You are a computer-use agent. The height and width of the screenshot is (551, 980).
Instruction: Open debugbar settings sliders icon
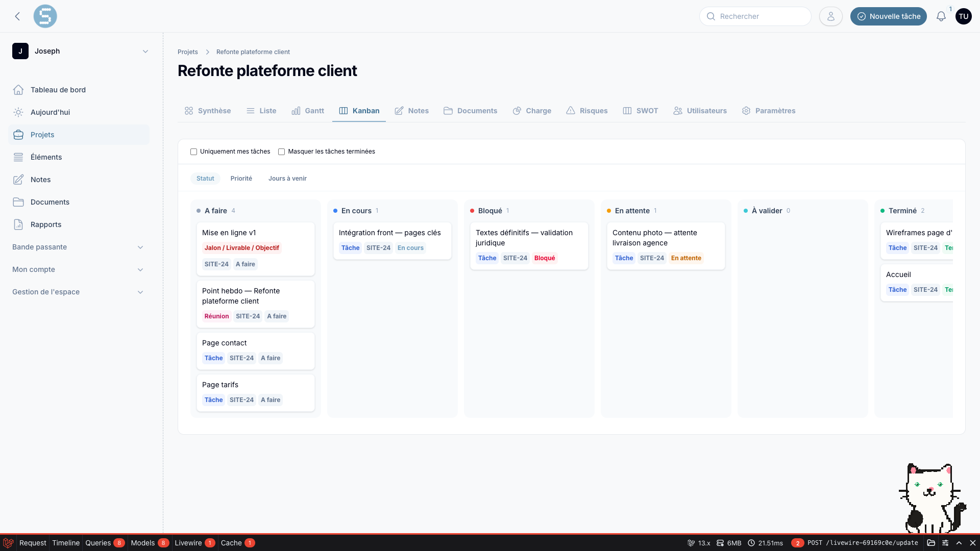pyautogui.click(x=945, y=543)
